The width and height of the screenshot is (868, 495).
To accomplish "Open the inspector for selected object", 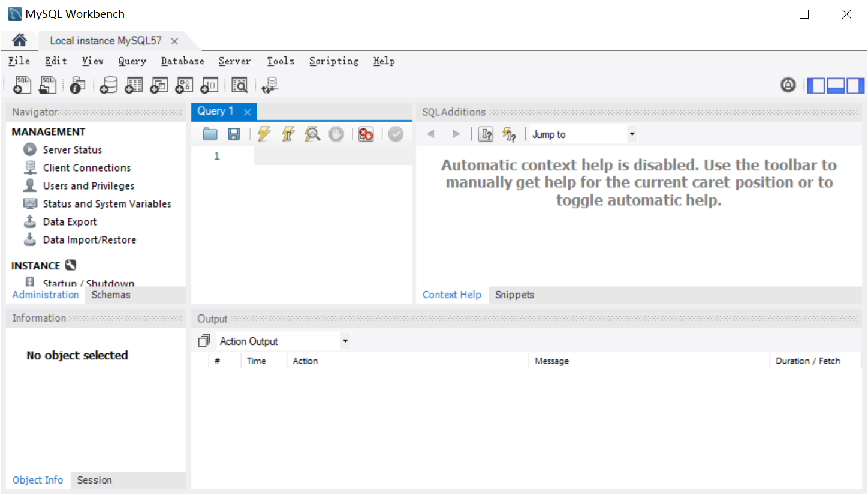I will click(77, 85).
